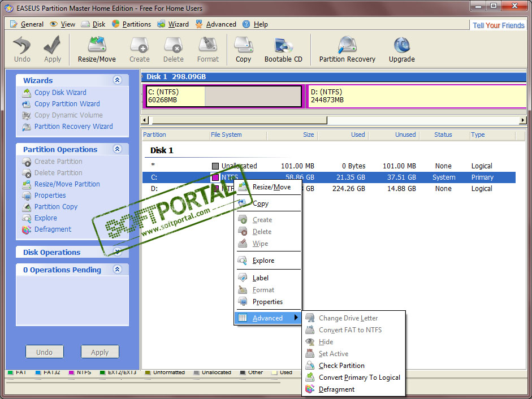Expand the Disk Operations panel
The image size is (532, 399).
click(x=118, y=251)
